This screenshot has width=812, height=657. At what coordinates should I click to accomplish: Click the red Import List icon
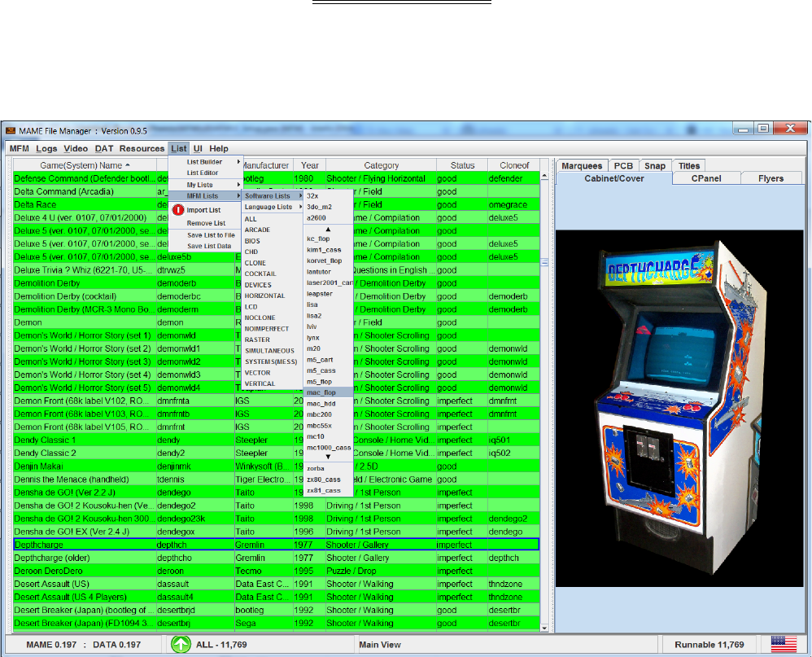178,210
